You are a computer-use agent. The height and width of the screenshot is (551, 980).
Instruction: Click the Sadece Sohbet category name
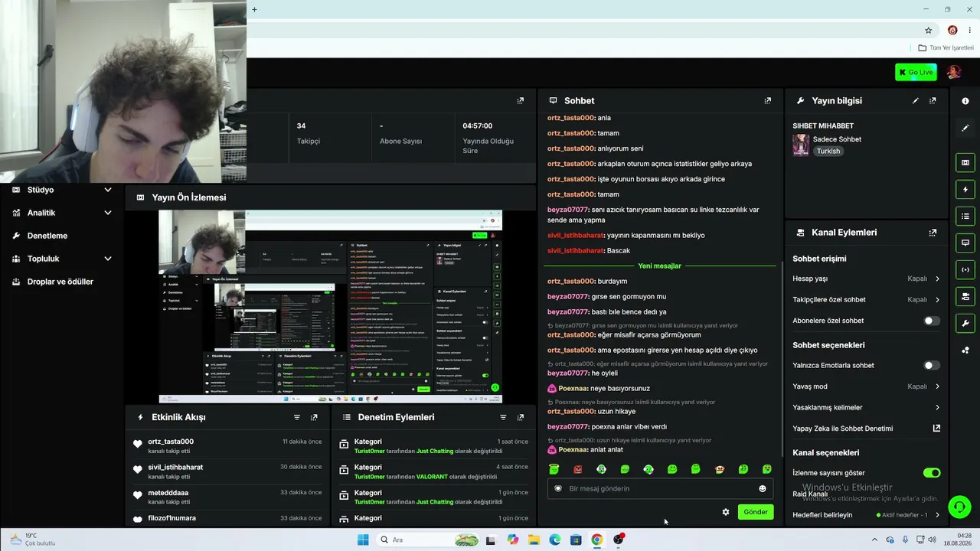tap(837, 139)
